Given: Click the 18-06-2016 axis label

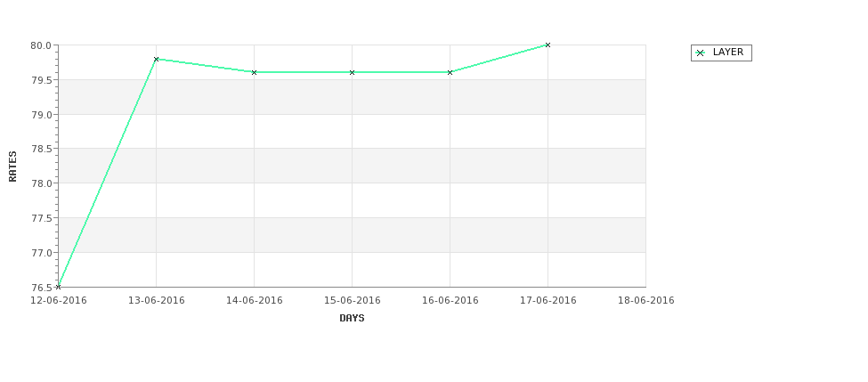Looking at the screenshot, I should (646, 301).
